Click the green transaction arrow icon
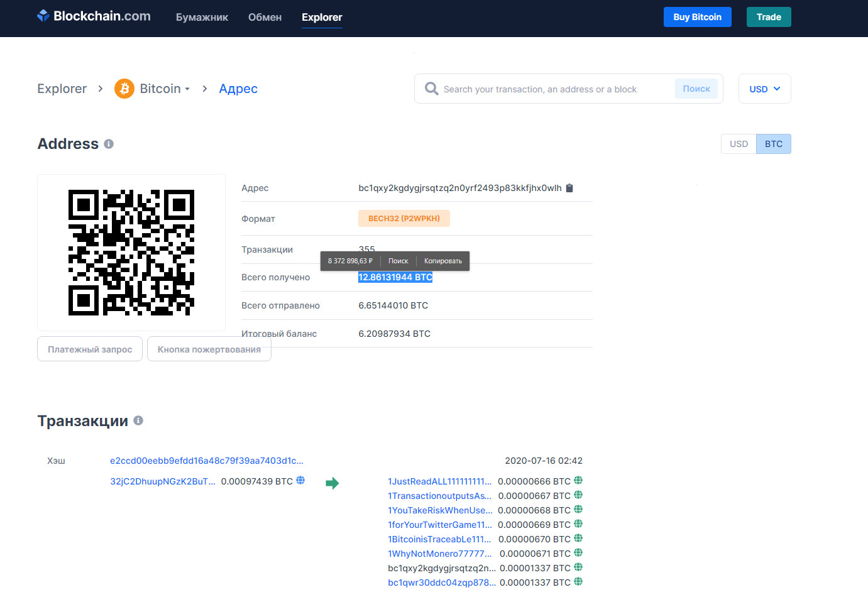This screenshot has height=597, width=868. [332, 483]
